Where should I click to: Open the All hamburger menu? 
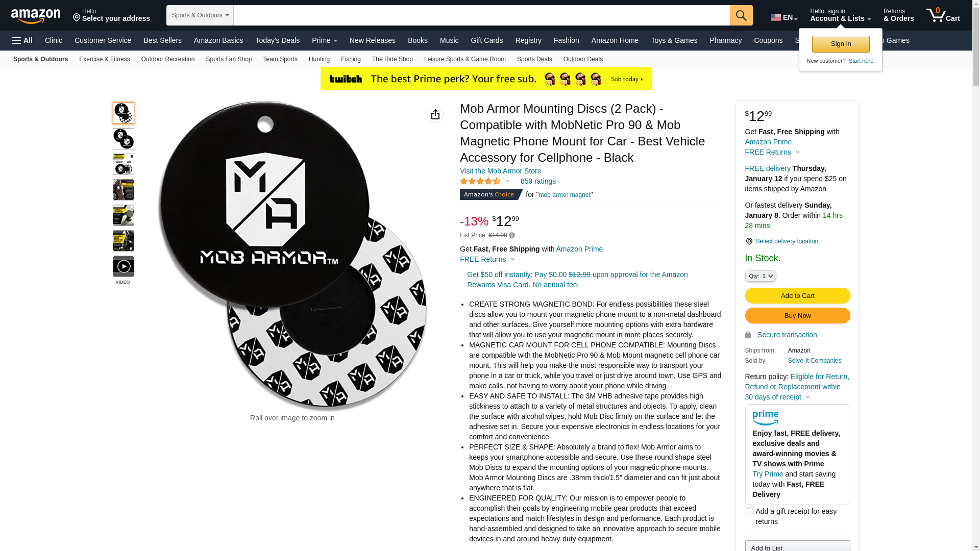pos(22,40)
